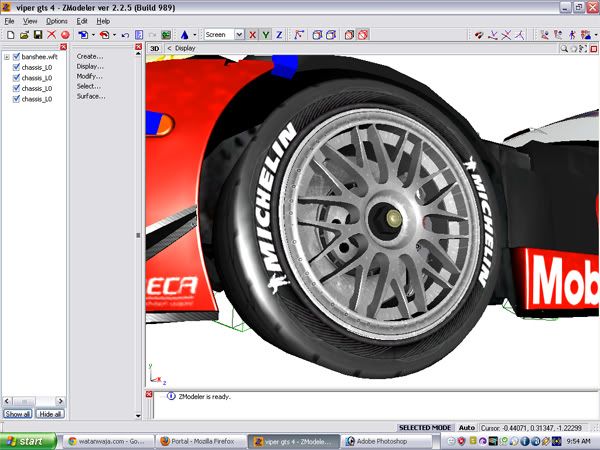Click the Save floppy disk icon
Screen dimensions: 600x450
click(37, 34)
